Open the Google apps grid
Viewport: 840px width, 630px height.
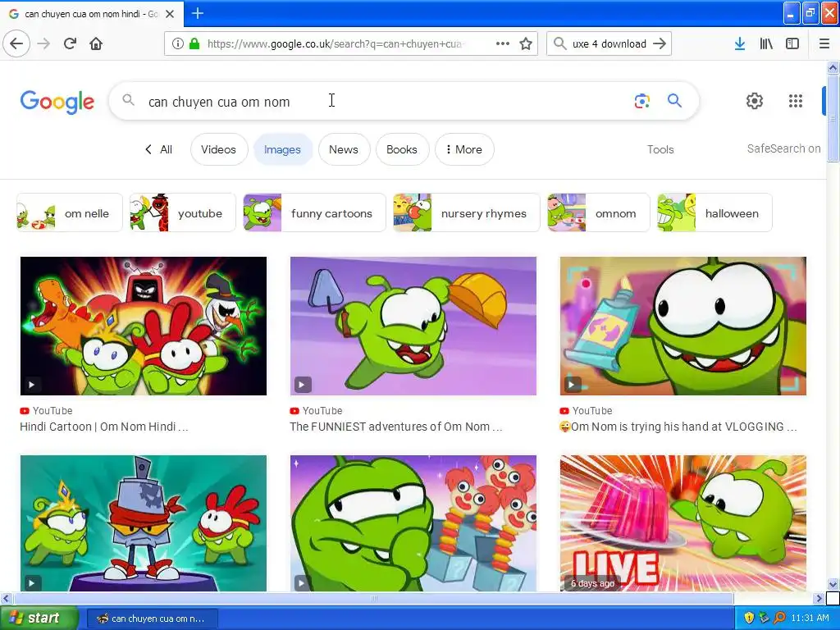click(x=796, y=101)
